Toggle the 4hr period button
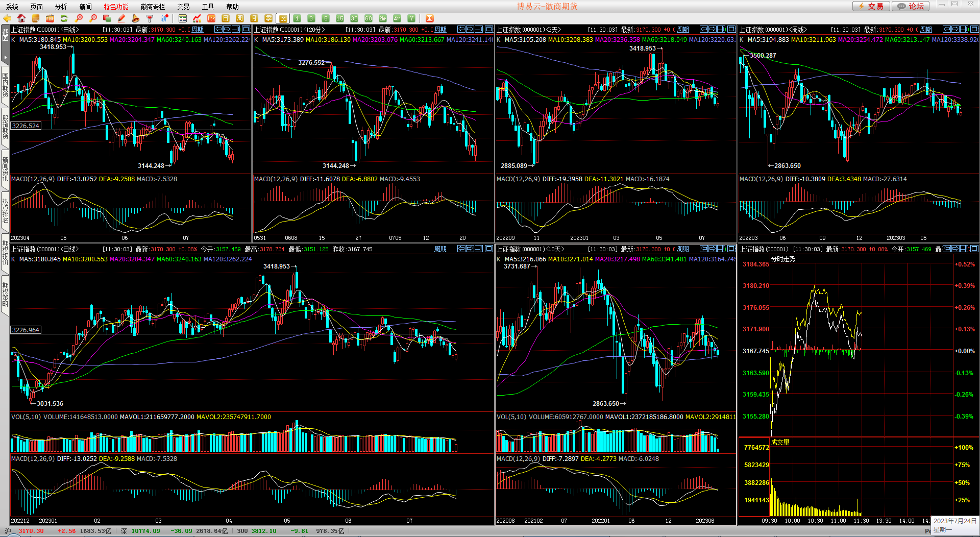This screenshot has height=537, width=980. click(x=397, y=18)
